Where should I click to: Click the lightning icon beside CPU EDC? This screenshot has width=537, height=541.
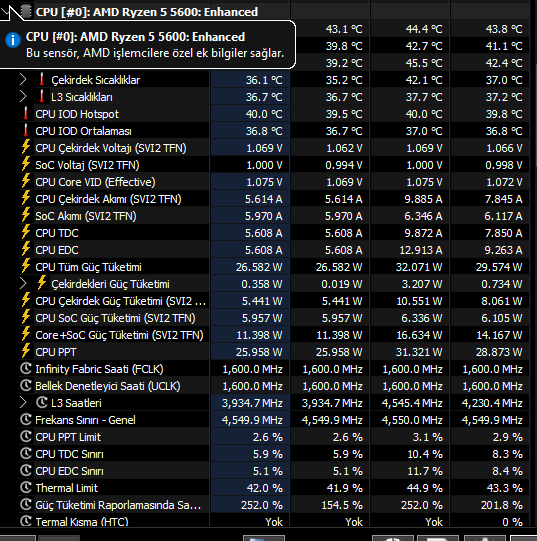[x=26, y=249]
